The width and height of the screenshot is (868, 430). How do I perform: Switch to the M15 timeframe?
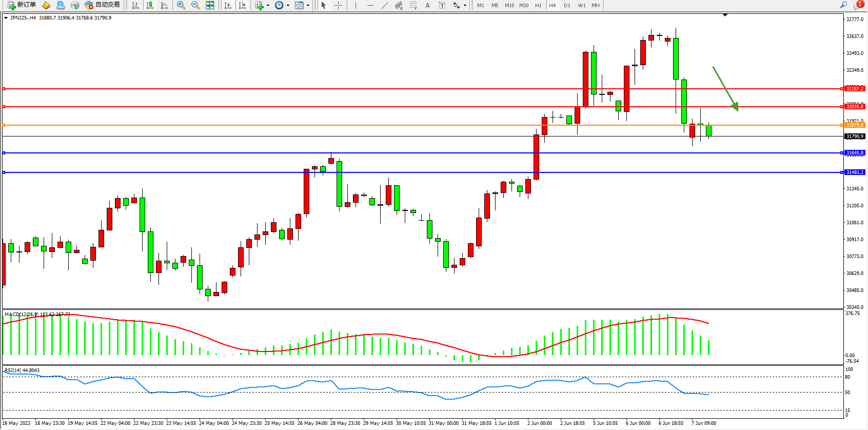pyautogui.click(x=509, y=5)
